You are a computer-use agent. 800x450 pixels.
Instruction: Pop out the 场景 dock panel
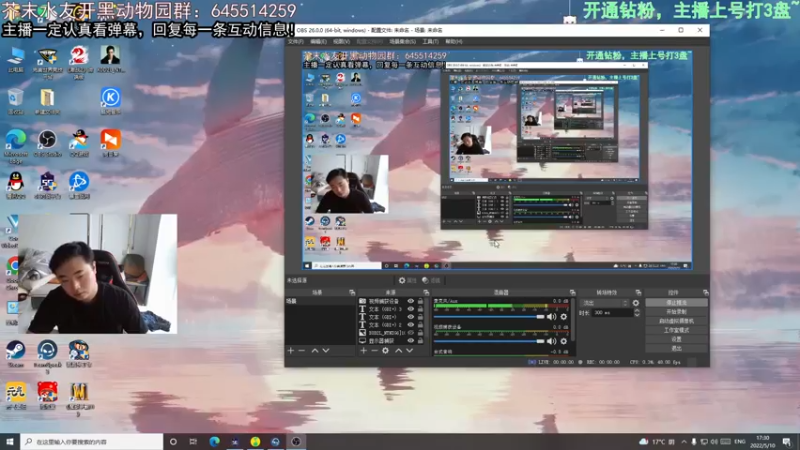352,292
